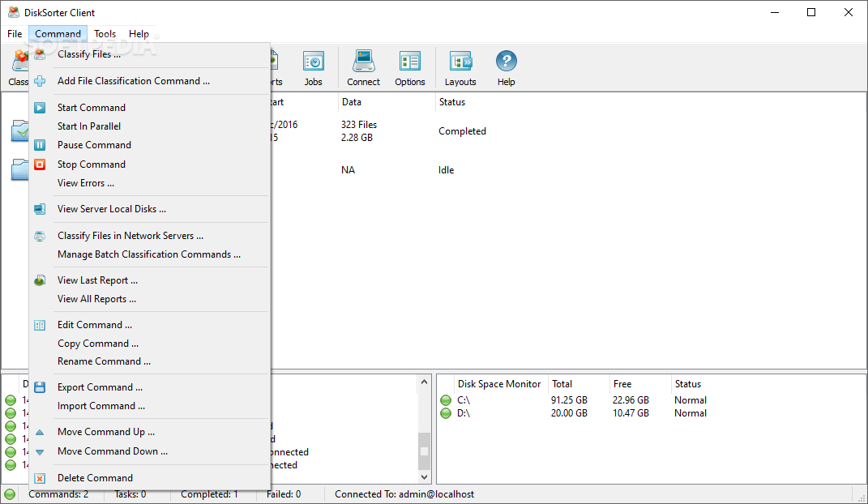Click the Failed: 0 status bar entry
Image resolution: width=868 pixels, height=504 pixels.
pyautogui.click(x=284, y=494)
